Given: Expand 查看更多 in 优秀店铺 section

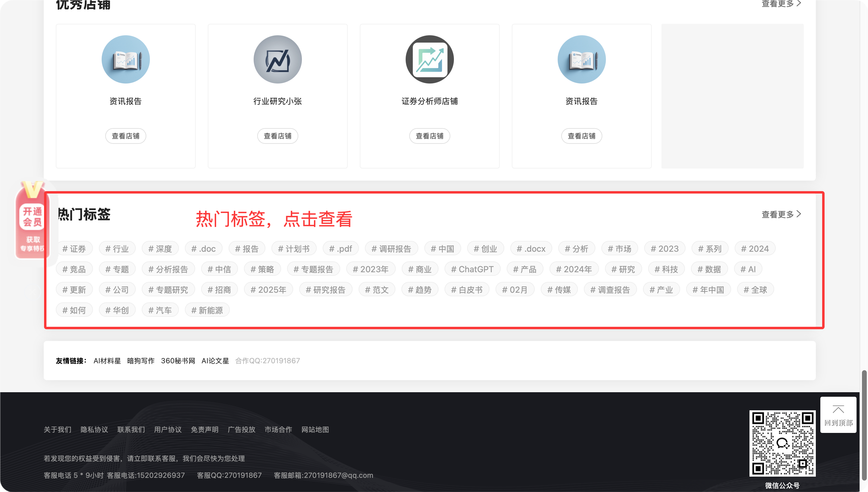Looking at the screenshot, I should [781, 4].
